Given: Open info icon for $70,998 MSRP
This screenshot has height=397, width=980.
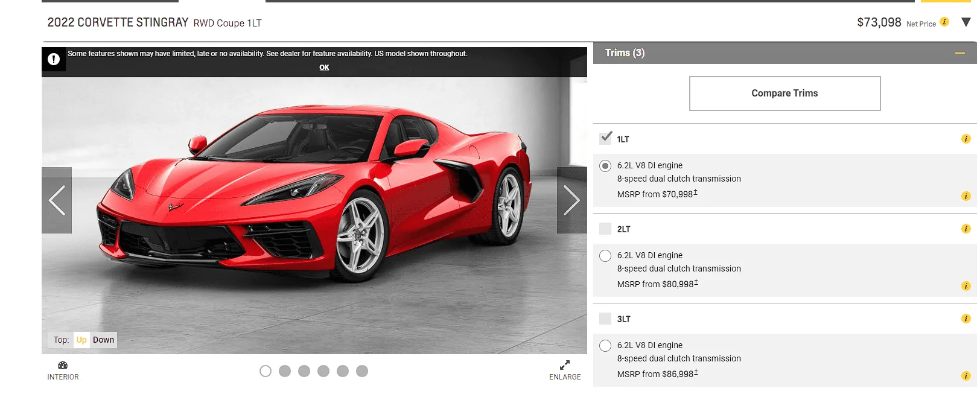Looking at the screenshot, I should pyautogui.click(x=966, y=196).
